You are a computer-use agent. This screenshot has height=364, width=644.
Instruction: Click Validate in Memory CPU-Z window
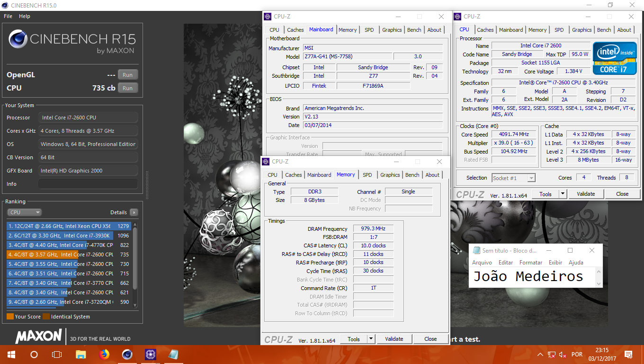(x=394, y=339)
